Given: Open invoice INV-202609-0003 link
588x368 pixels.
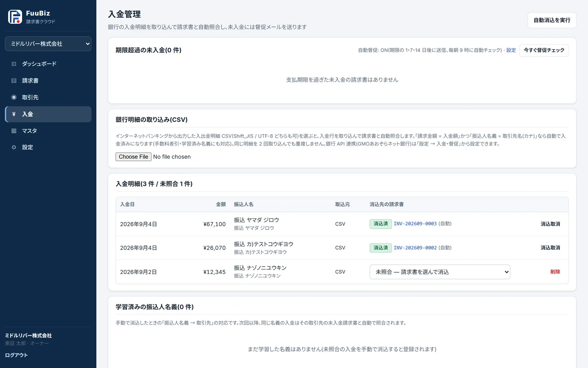Looking at the screenshot, I should pyautogui.click(x=415, y=224).
